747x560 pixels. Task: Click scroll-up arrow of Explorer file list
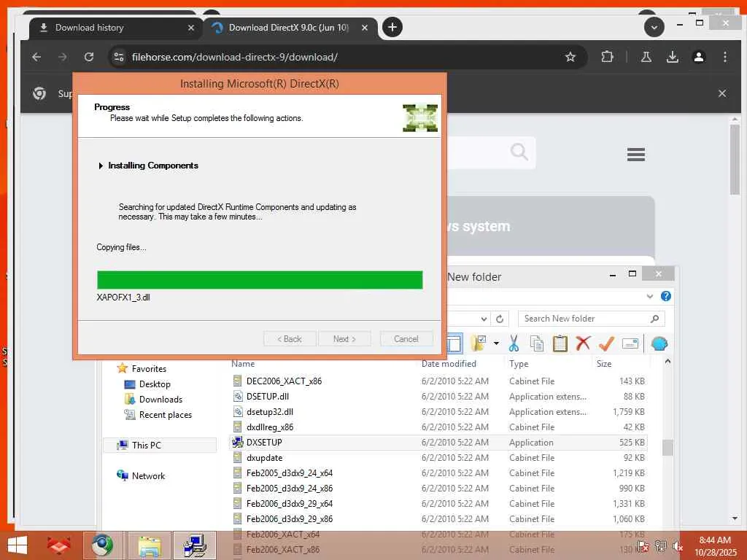pos(667,362)
